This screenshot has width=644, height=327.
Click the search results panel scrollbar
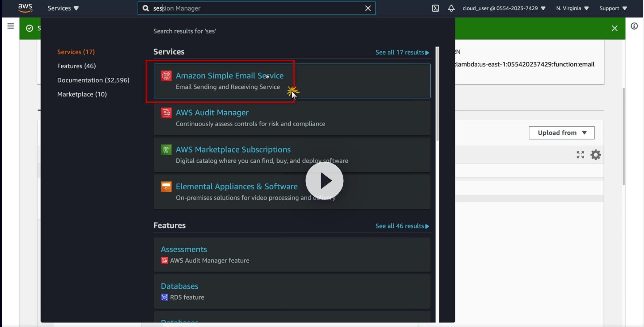437,94
